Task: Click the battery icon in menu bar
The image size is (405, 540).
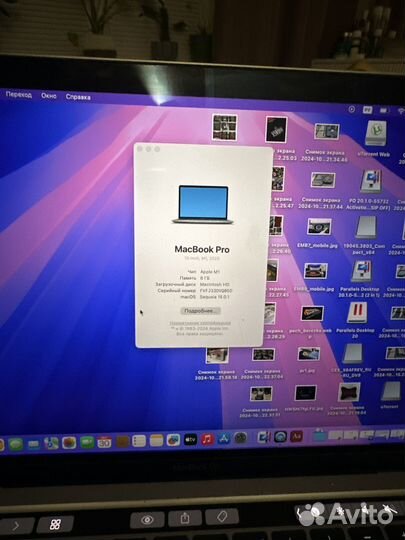Action: tap(383, 110)
